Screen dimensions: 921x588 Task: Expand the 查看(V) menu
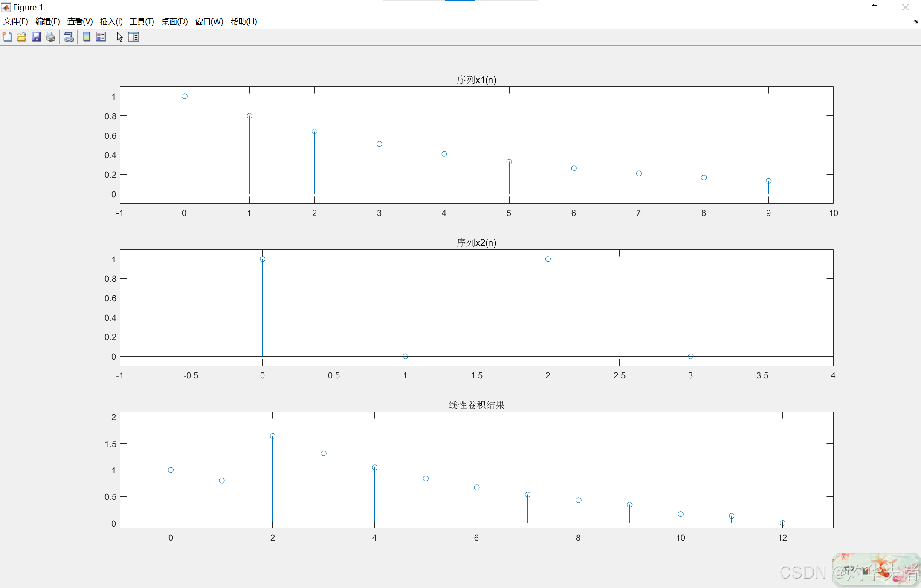point(80,21)
